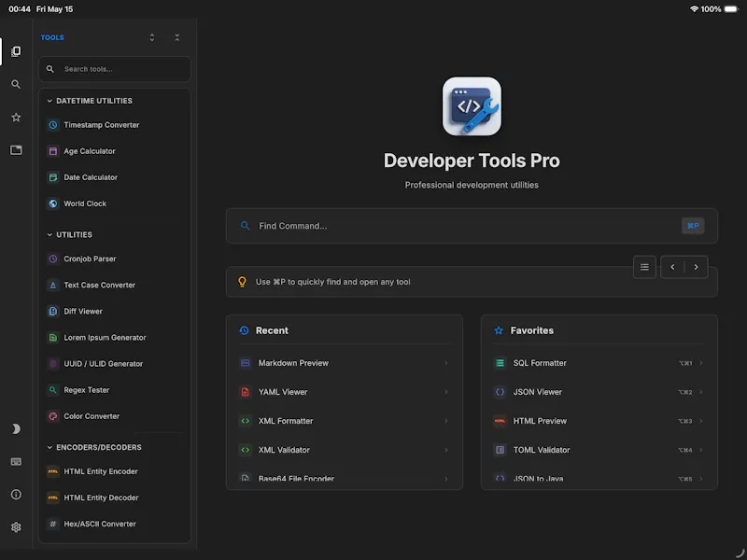Click chevron on SQL Formatter row
This screenshot has width=747, height=560.
click(701, 363)
